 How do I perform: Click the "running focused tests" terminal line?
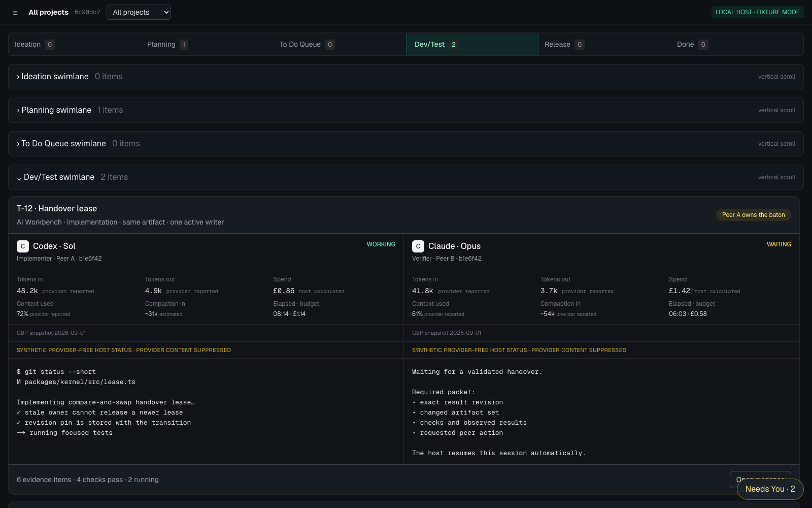65,433
